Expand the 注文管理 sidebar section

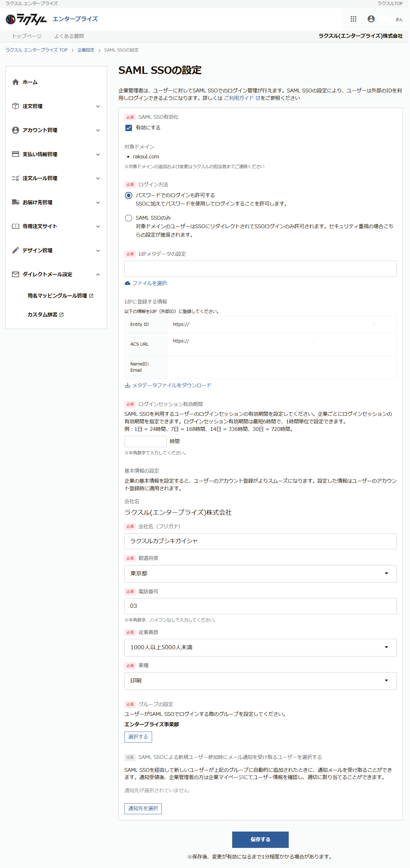98,106
